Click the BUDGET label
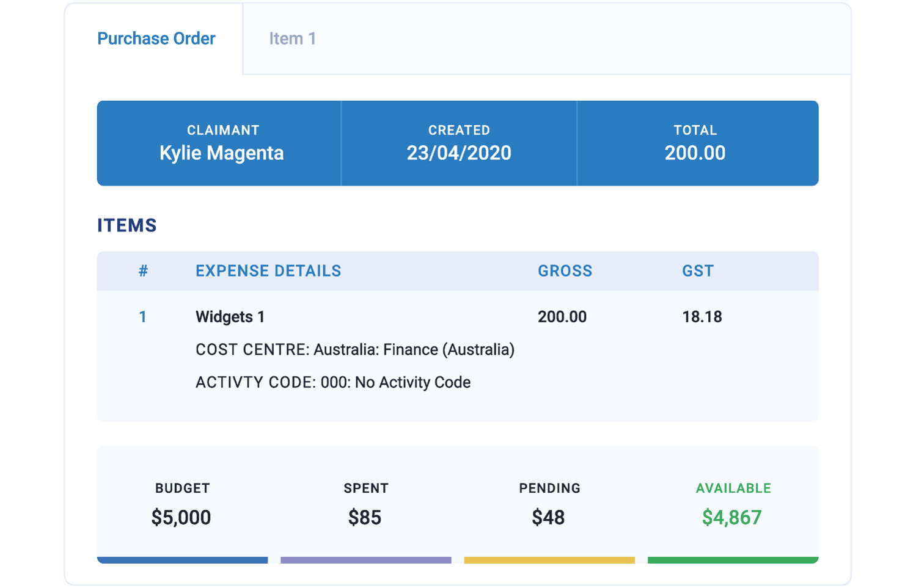 click(183, 488)
